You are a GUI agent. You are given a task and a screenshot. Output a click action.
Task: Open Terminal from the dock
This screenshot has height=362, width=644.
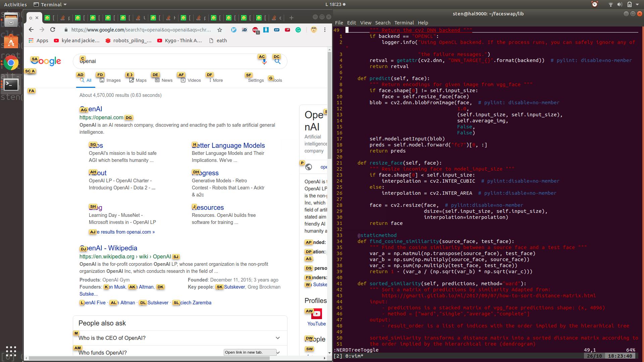point(11,84)
